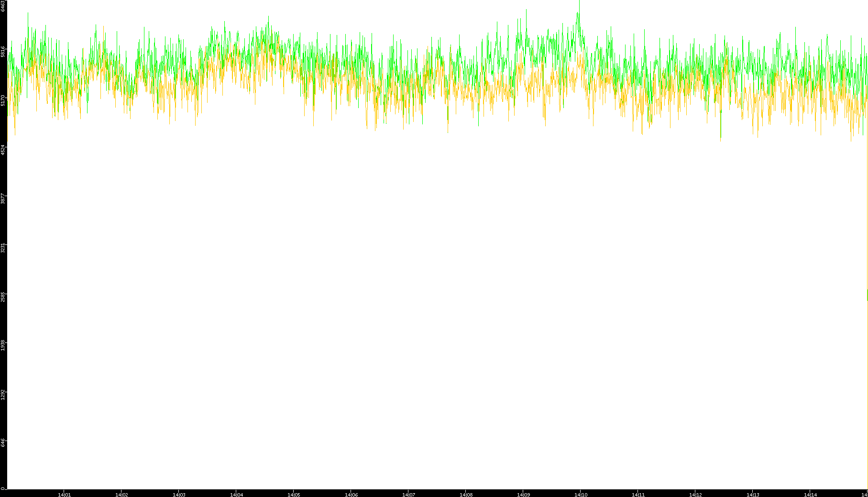Click the 5816 value on the vertical axis
This screenshot has width=868, height=497.
click(x=3, y=52)
